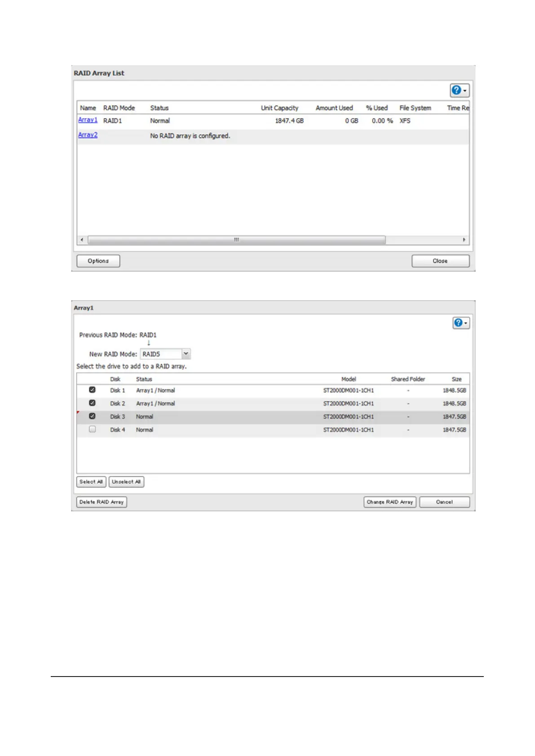Viewport: 535px width, 756px height.
Task: Click the Name column header
Action: (x=88, y=108)
